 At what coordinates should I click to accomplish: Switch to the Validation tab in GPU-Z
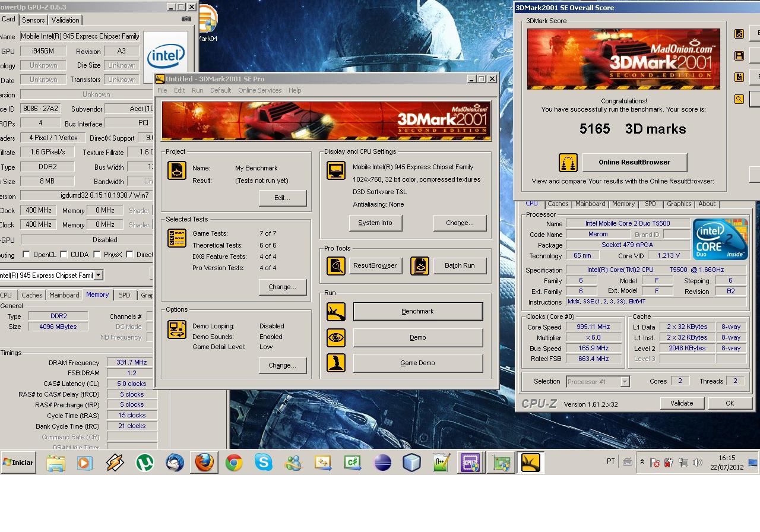[65, 20]
